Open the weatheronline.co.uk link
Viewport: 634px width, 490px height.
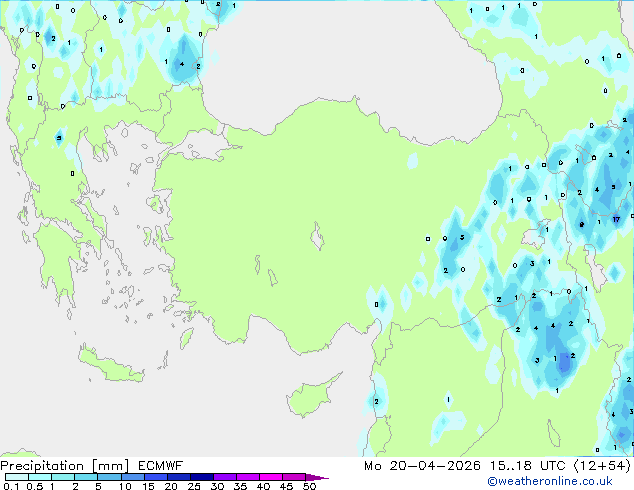pyautogui.click(x=550, y=481)
